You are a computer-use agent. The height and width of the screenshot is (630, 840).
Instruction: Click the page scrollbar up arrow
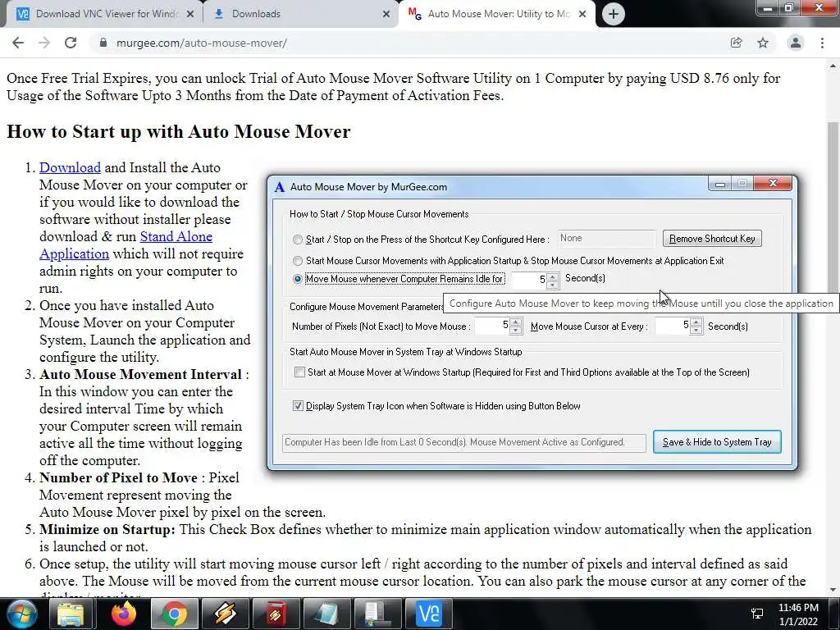click(x=833, y=66)
